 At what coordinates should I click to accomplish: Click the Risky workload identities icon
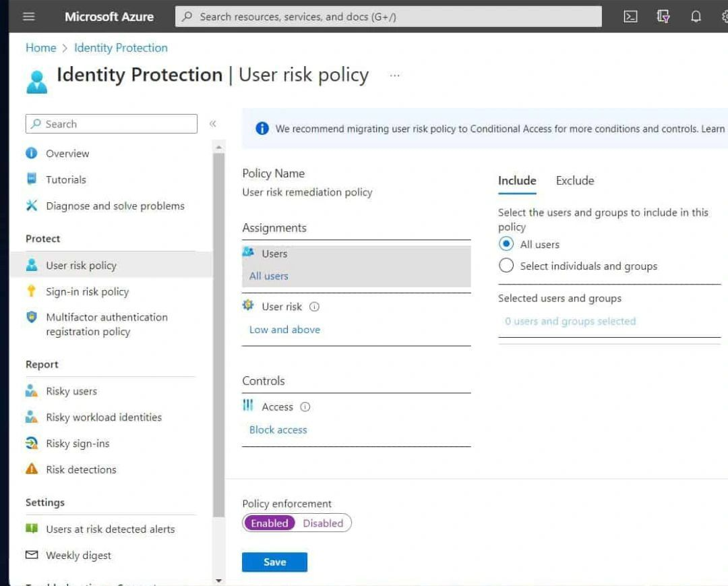coord(31,417)
